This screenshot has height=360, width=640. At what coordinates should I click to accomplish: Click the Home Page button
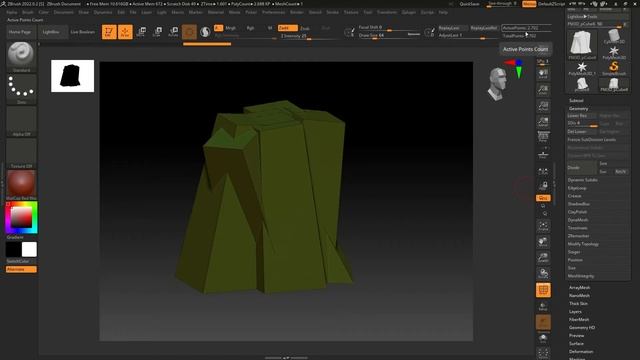tap(20, 32)
